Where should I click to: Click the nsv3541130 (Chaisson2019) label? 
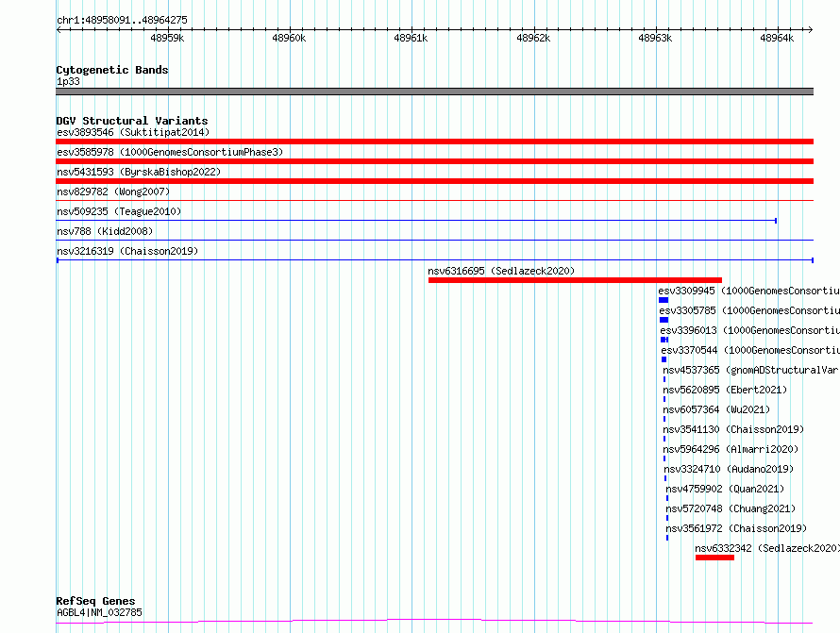733,429
